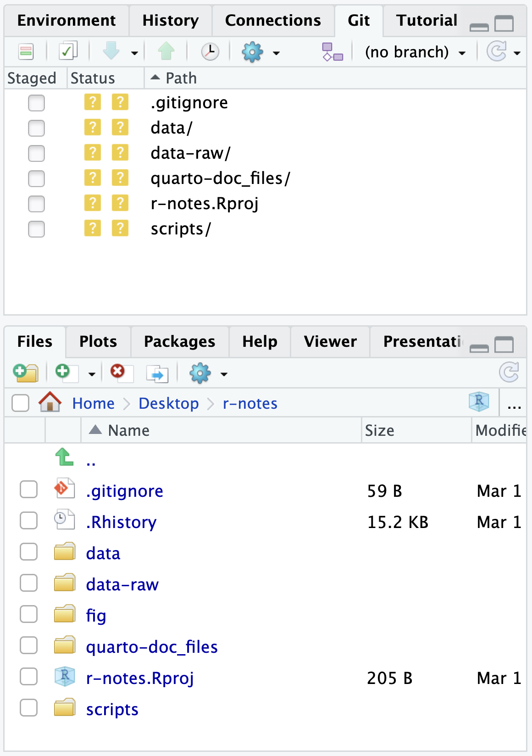Click the scripts/ path in Git pane

click(181, 229)
